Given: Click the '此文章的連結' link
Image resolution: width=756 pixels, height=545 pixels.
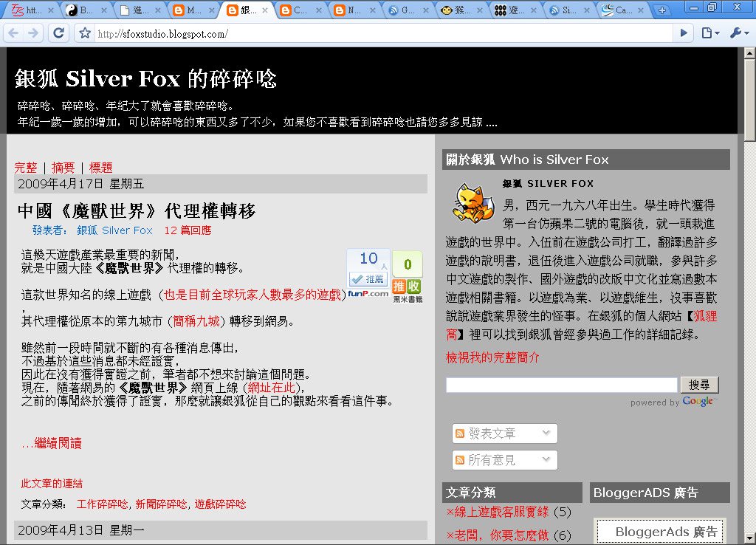Looking at the screenshot, I should (52, 484).
